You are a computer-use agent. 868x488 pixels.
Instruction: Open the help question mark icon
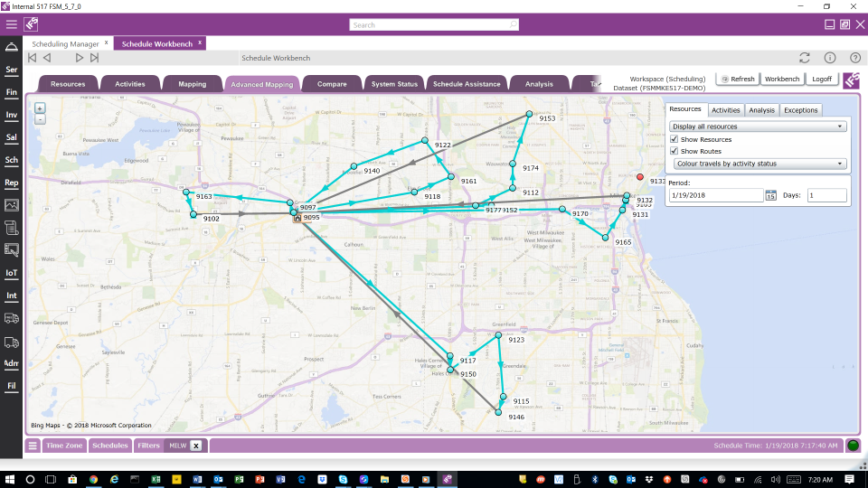pyautogui.click(x=854, y=58)
